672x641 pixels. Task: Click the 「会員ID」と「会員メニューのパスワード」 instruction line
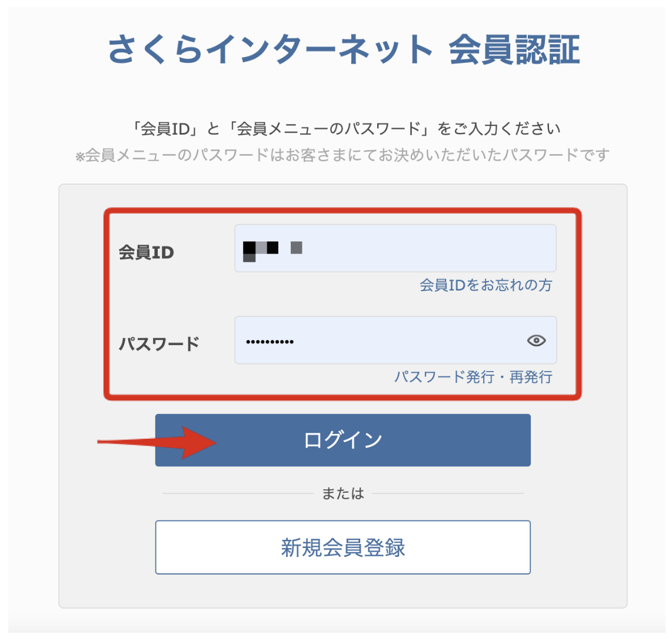[346, 129]
